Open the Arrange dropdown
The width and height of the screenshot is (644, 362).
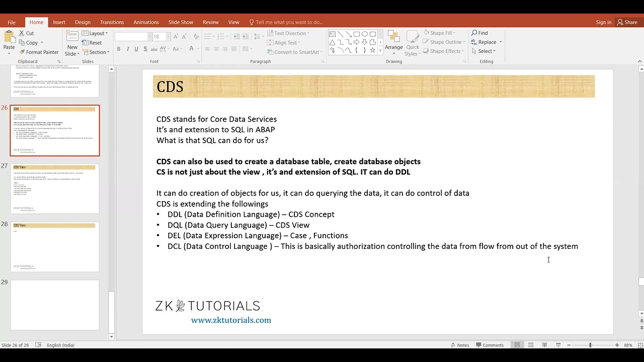click(x=394, y=43)
